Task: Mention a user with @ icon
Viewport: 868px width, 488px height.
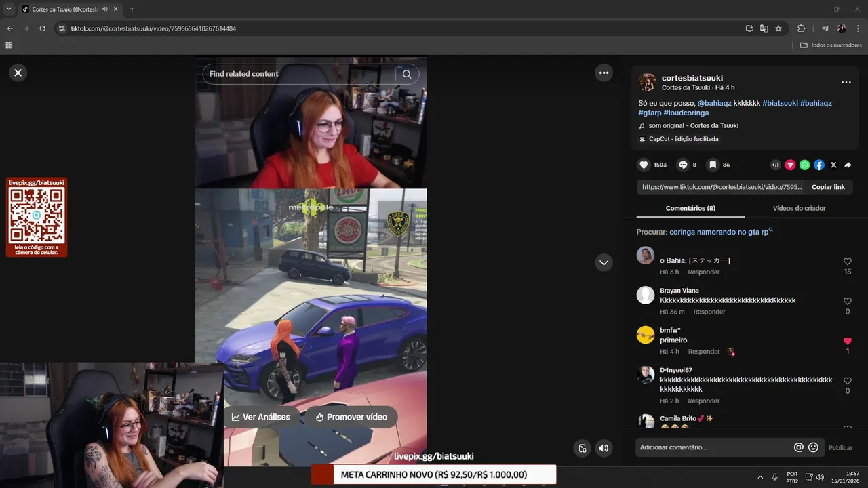Action: (799, 447)
